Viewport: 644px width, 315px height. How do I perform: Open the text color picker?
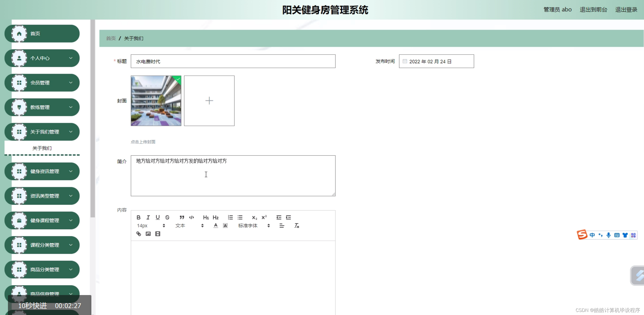coord(216,225)
